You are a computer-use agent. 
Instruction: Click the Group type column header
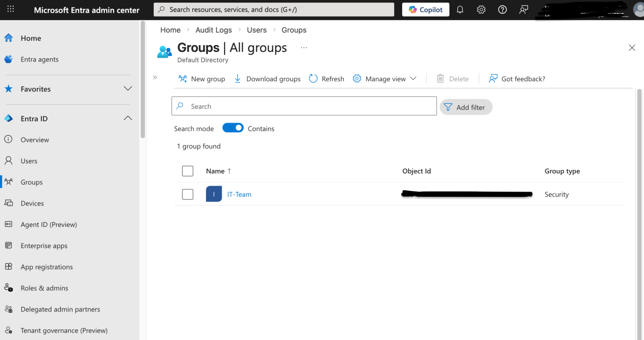point(562,171)
